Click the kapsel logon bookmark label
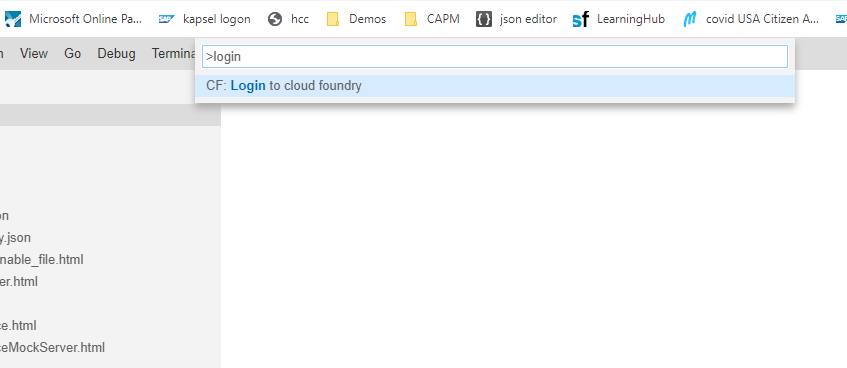 [x=217, y=19]
